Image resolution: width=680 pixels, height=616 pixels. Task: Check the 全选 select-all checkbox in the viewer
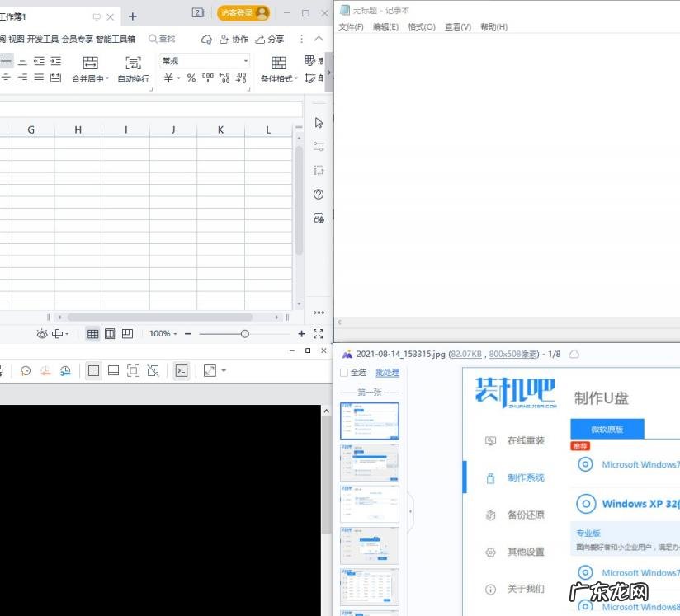click(344, 373)
